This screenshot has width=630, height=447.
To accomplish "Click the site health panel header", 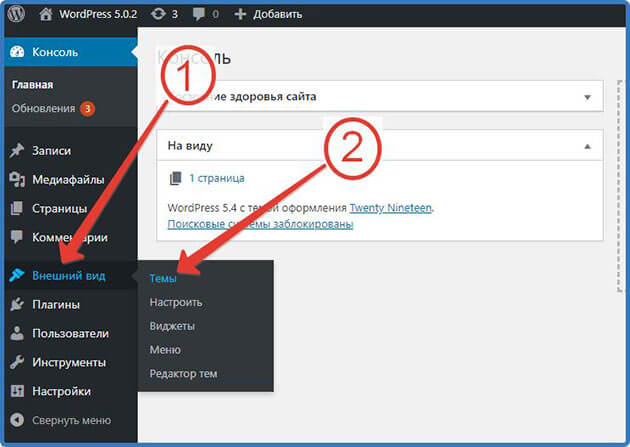I will click(x=380, y=96).
